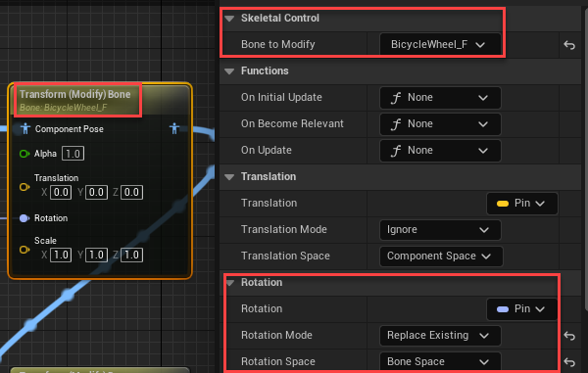Edit the Alpha value field

pos(73,154)
